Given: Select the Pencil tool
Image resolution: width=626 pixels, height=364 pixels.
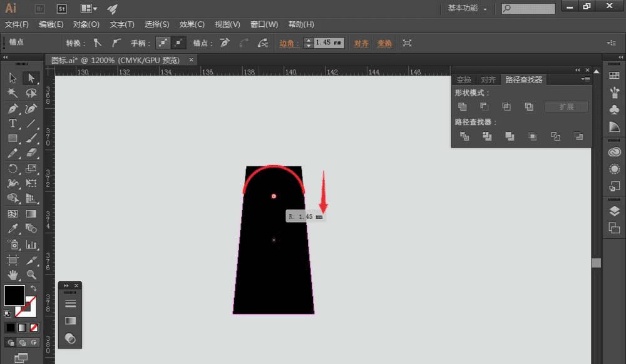Looking at the screenshot, I should [13, 153].
